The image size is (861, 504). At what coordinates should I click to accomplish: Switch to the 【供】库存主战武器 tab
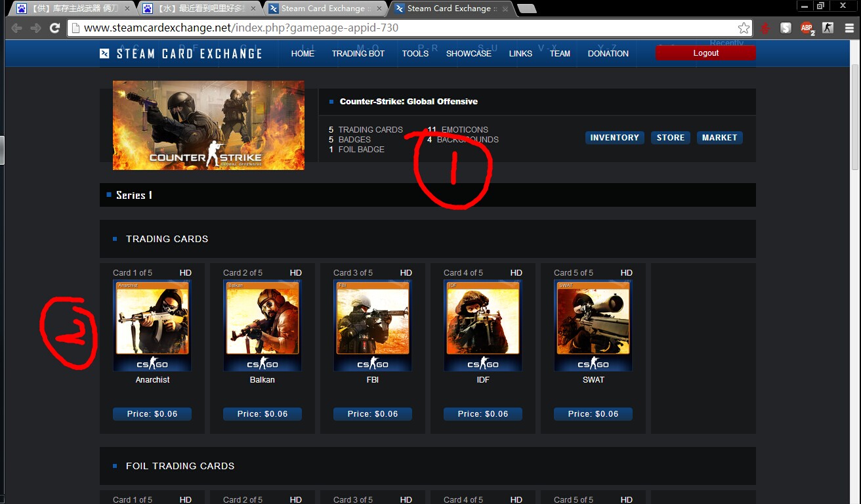pos(72,9)
